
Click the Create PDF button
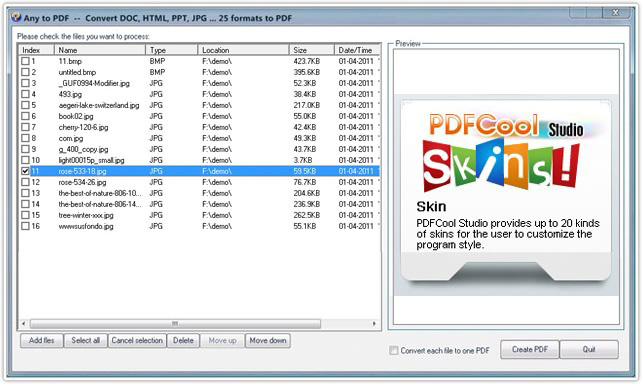pos(530,350)
